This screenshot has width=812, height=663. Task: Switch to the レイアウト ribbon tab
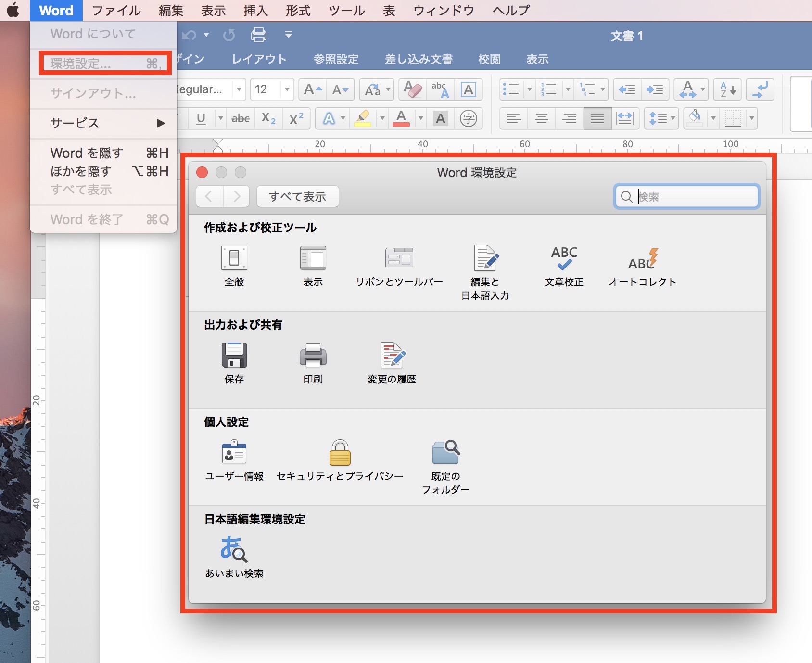pos(259,59)
